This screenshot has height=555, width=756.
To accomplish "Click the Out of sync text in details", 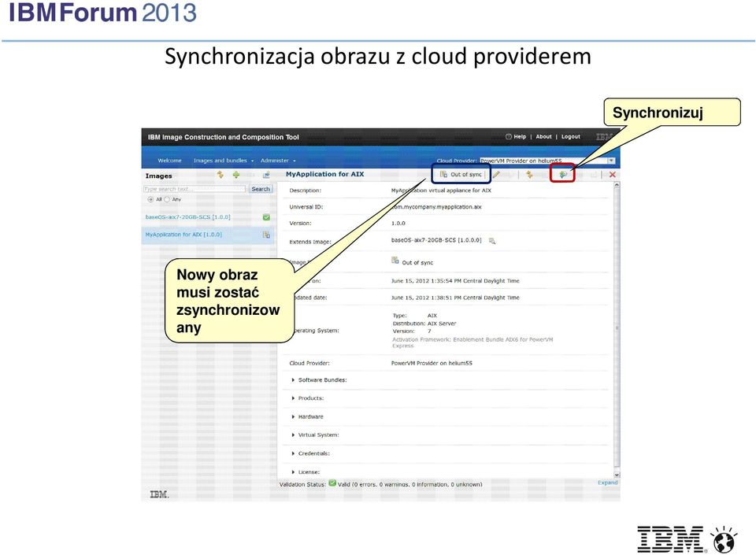I will [x=417, y=263].
